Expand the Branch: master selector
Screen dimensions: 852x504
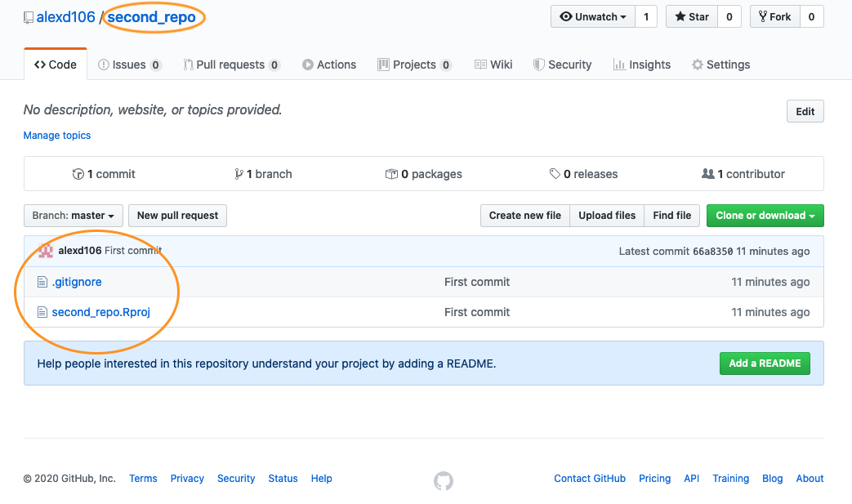[x=74, y=216]
